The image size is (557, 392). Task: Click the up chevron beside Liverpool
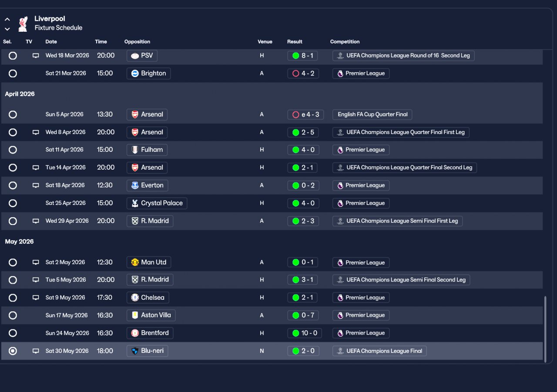[x=7, y=20]
